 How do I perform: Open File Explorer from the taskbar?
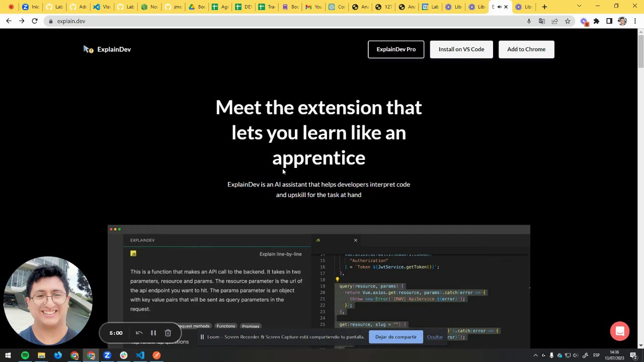click(41, 355)
